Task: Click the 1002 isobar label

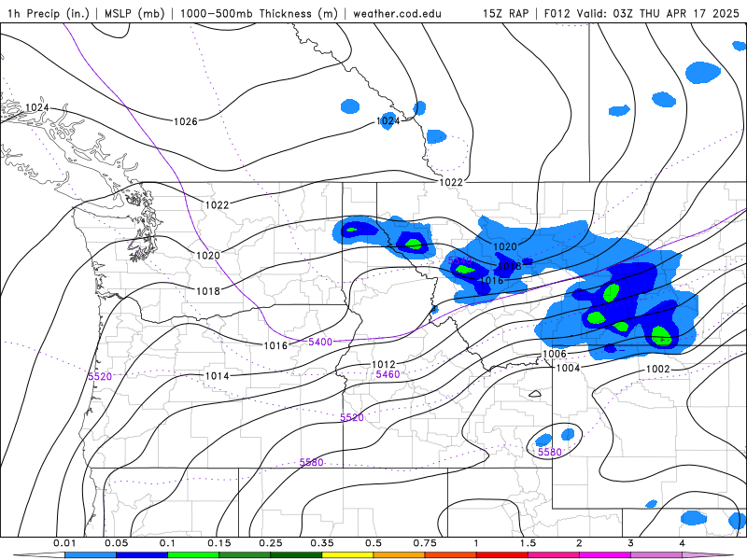Action: point(658,369)
